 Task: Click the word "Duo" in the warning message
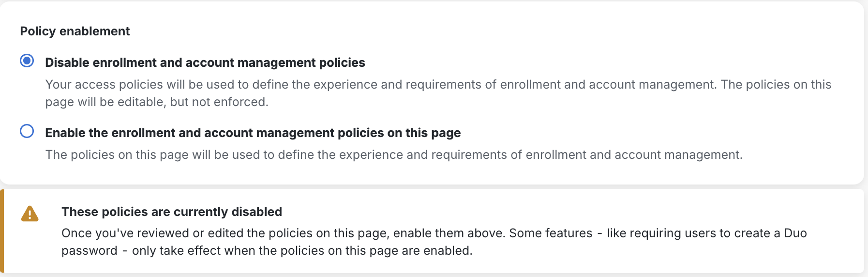(795, 233)
